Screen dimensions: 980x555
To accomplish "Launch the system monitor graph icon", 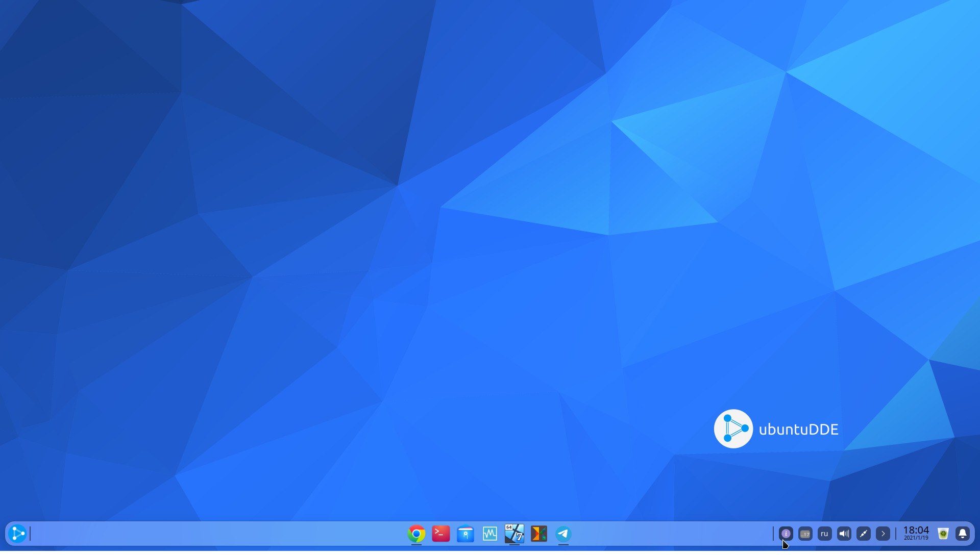I will (x=490, y=534).
